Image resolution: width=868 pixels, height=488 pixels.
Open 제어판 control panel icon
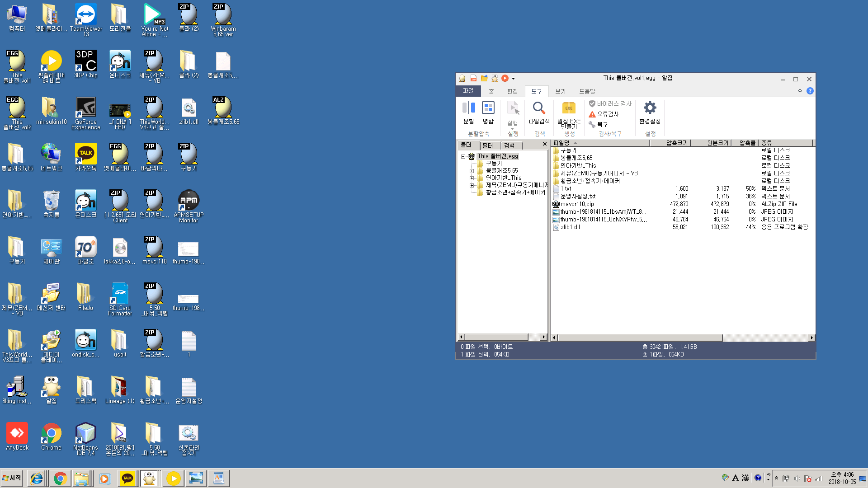[52, 250]
